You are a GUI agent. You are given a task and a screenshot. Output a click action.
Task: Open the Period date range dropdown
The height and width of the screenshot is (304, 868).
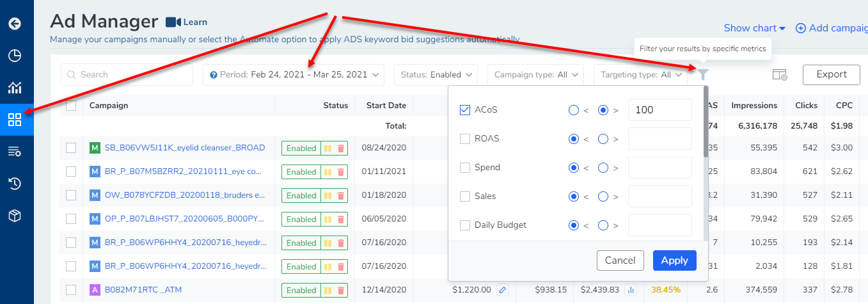click(294, 75)
